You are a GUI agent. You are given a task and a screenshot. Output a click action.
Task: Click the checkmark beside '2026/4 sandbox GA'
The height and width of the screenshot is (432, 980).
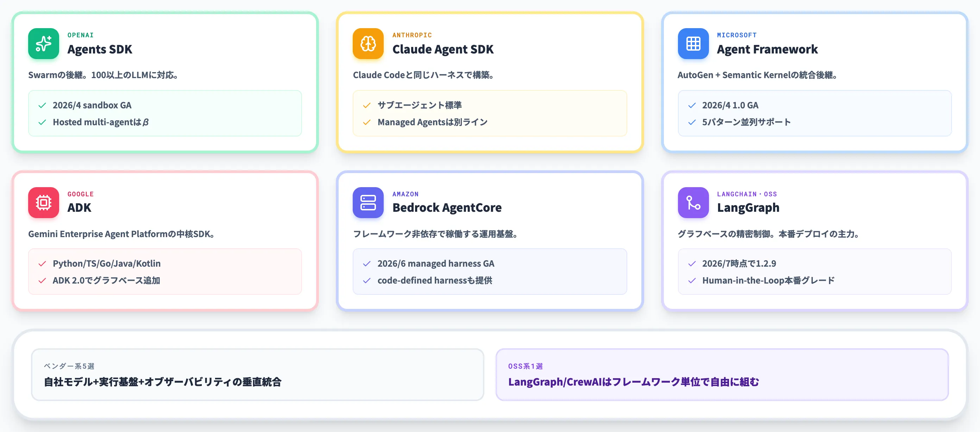[x=42, y=105]
